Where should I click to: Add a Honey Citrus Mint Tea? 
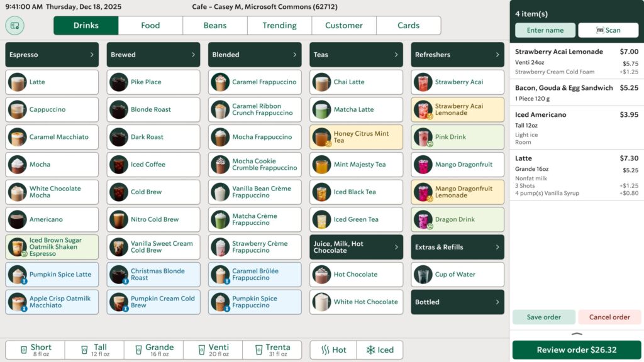click(x=356, y=137)
